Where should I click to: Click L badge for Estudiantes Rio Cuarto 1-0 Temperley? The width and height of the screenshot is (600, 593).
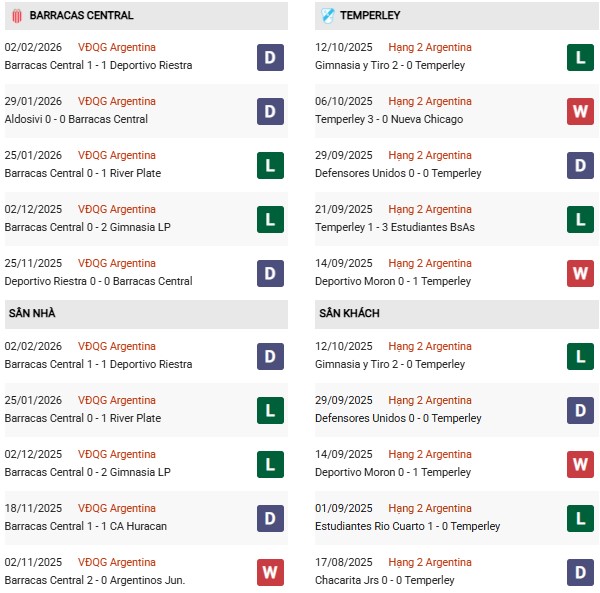(x=581, y=518)
